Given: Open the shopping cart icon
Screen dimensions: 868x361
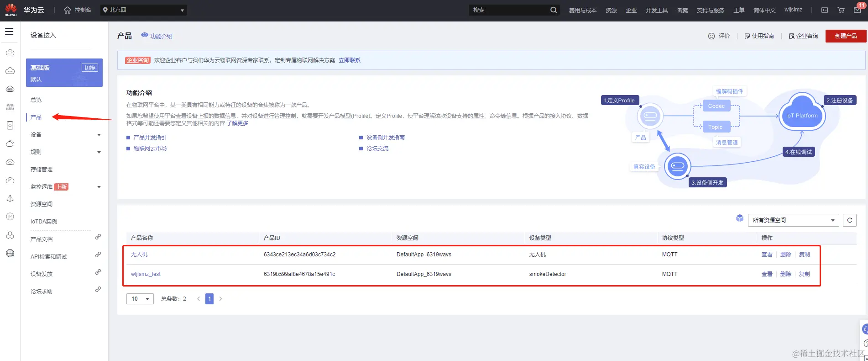Looking at the screenshot, I should 841,10.
